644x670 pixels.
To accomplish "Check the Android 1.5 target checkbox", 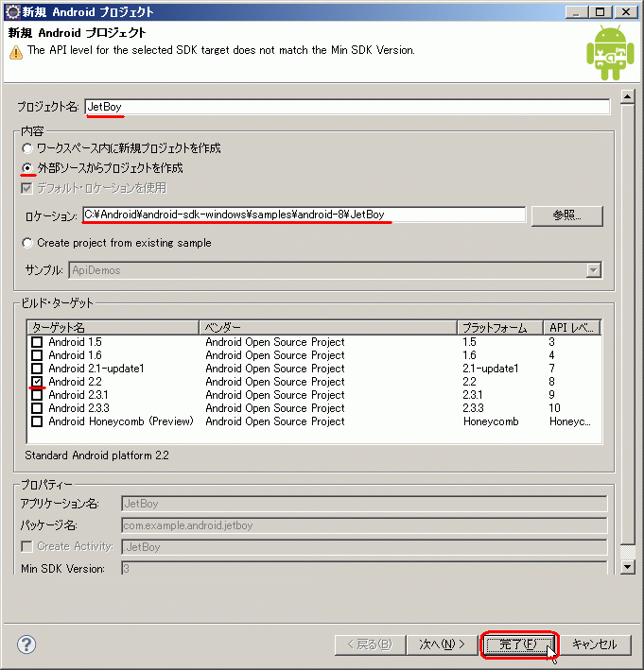I will [37, 342].
